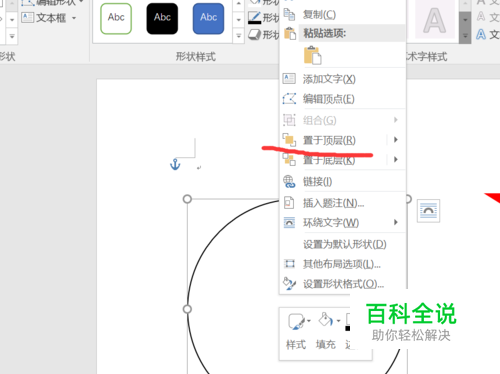This screenshot has width=500, height=374.
Task: Expand the Bring to Front submenu arrow
Action: click(x=396, y=140)
